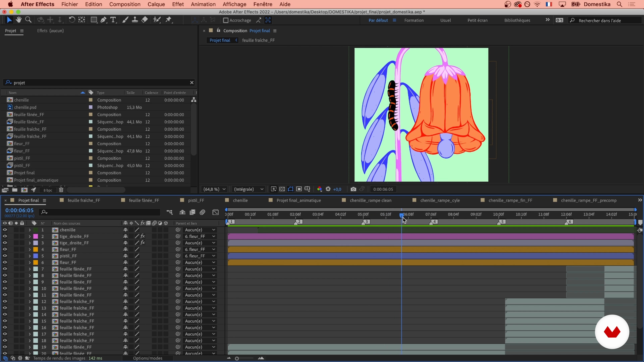Click timeline marker 4

click(434, 222)
